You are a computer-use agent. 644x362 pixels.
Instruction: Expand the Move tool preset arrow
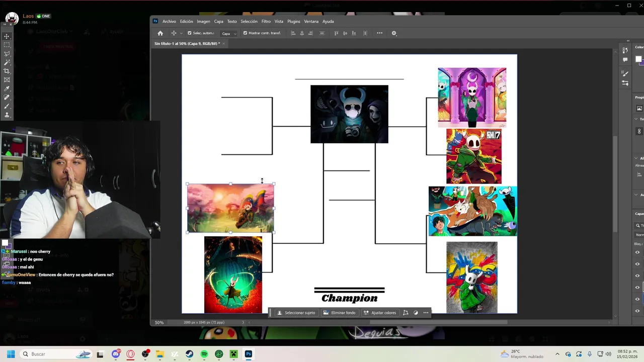pos(181,34)
